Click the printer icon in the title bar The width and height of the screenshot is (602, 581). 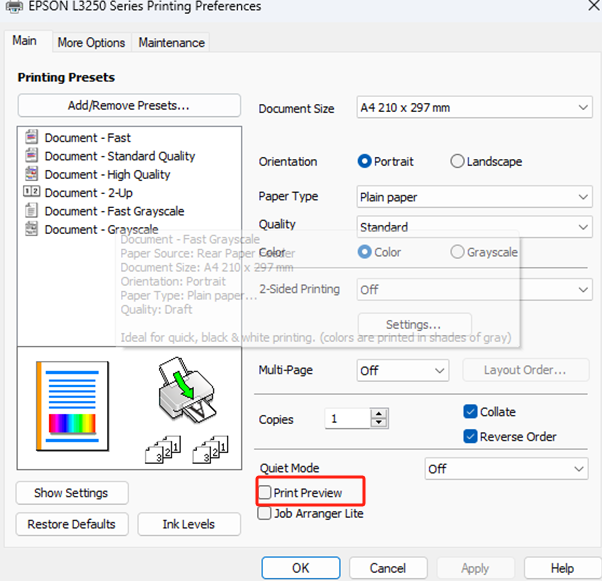14,6
